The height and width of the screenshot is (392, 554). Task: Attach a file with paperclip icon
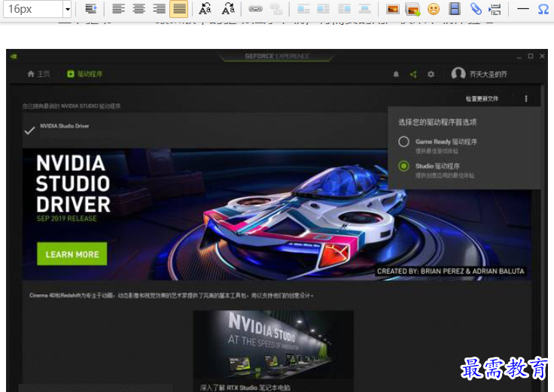tap(476, 9)
